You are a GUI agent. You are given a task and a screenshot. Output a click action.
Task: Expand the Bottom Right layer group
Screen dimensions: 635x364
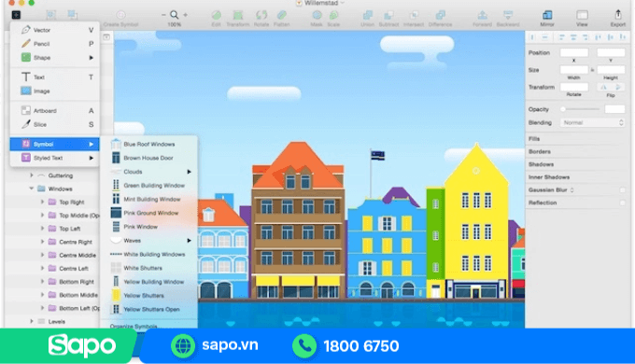[x=42, y=282]
